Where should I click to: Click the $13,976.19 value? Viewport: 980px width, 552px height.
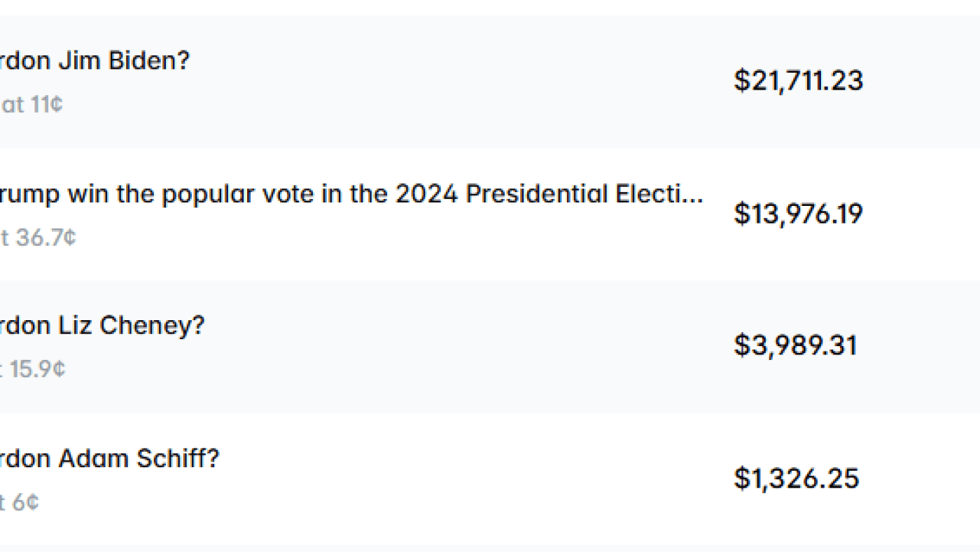[x=799, y=214]
